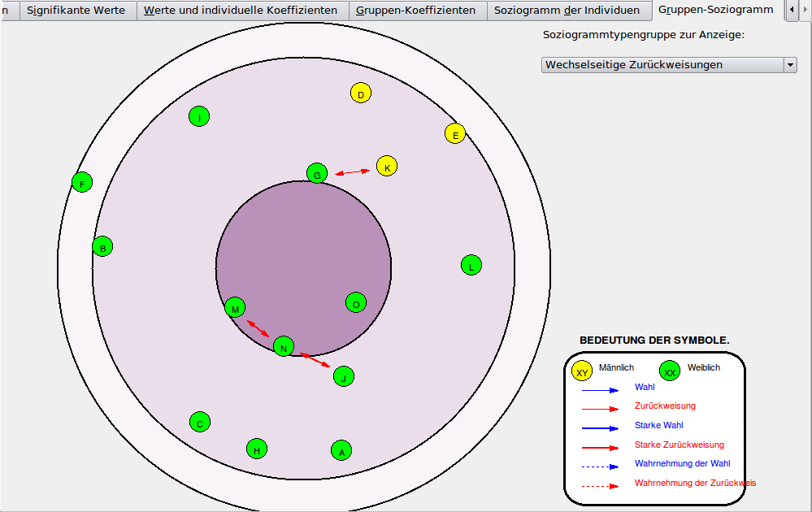Click the yellow node D
The width and height of the screenshot is (812, 512).
click(x=361, y=93)
